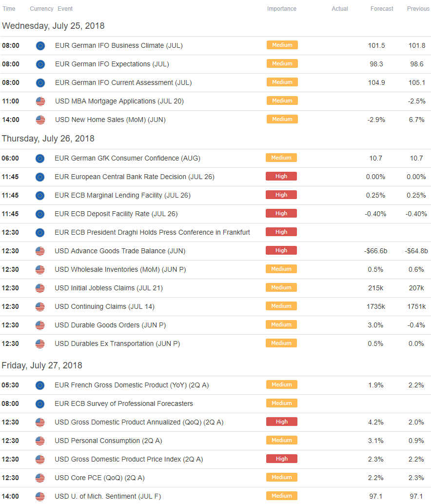Open Draghi Press Conference in Frankfurt event
Image resolution: width=431 pixels, height=504 pixels.
pos(152,232)
